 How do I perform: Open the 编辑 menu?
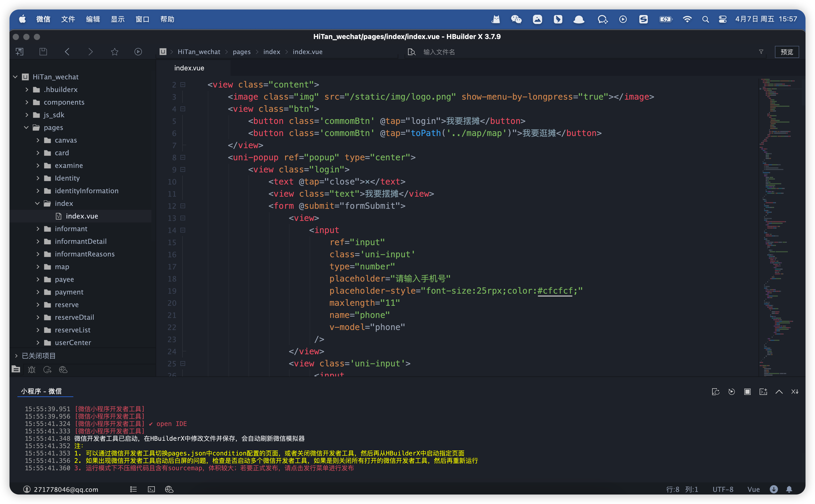coord(93,19)
